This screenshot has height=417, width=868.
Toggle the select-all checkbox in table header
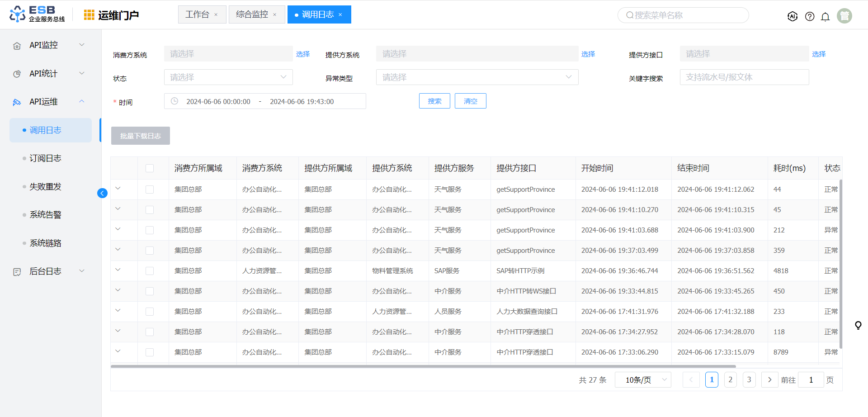(150, 168)
